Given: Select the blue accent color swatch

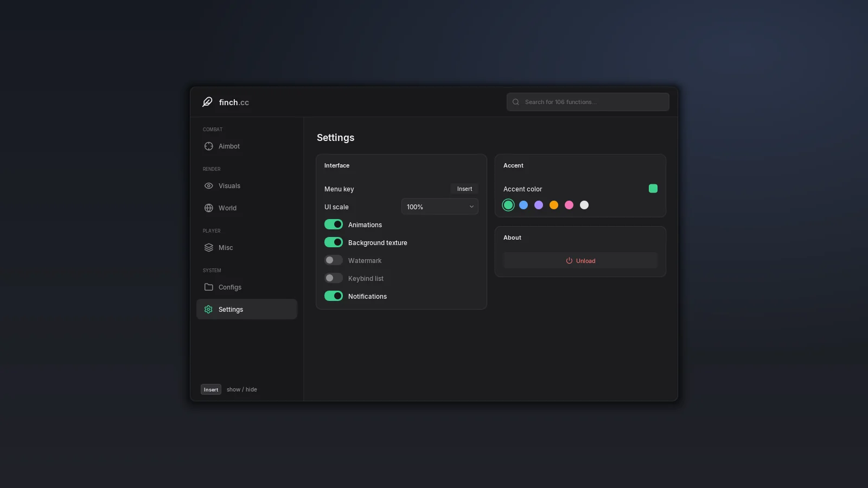Looking at the screenshot, I should pyautogui.click(x=524, y=205).
